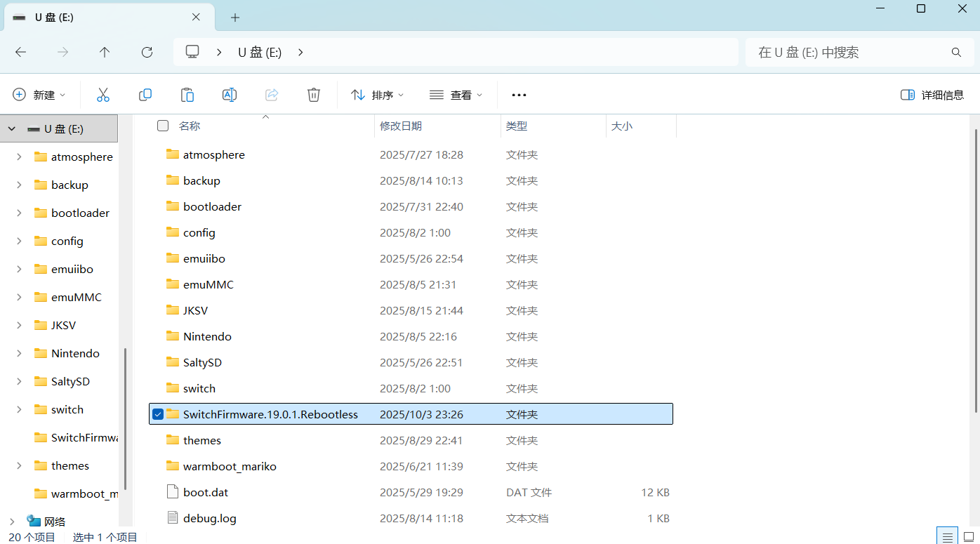The width and height of the screenshot is (980, 544).
Task: Toggle the 详细信息 details pane button
Action: (932, 95)
